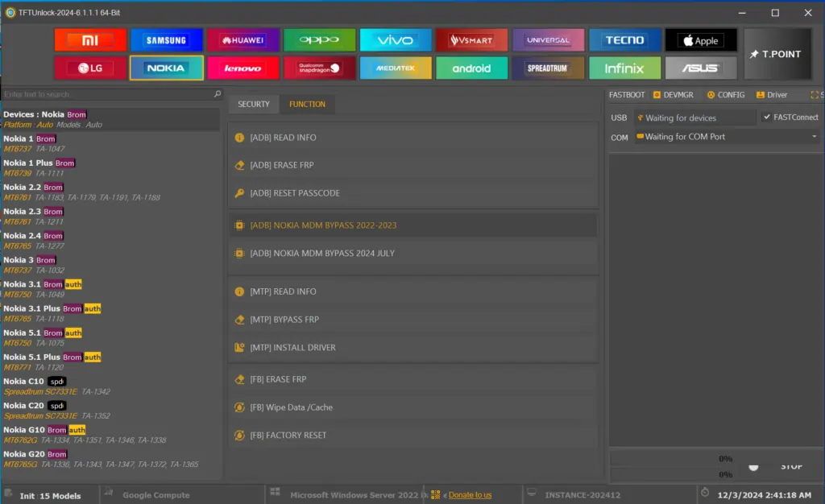Click the Donate to us link
The image size is (825, 504).
470,495
